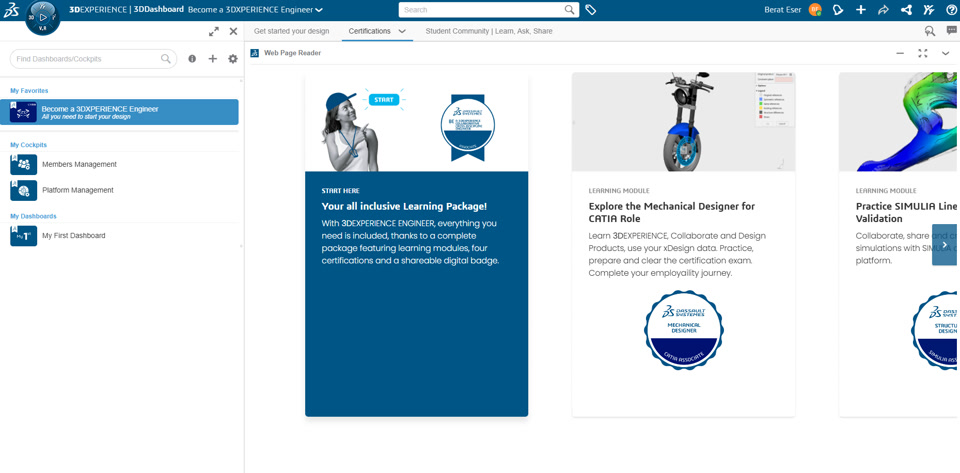Image resolution: width=960 pixels, height=473 pixels.
Task: Open Berat Eser profile avatar
Action: [x=815, y=10]
